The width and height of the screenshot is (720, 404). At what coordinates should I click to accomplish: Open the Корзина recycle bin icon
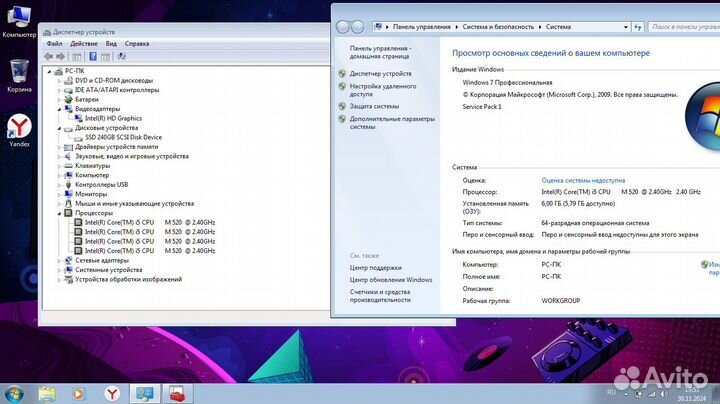19,75
